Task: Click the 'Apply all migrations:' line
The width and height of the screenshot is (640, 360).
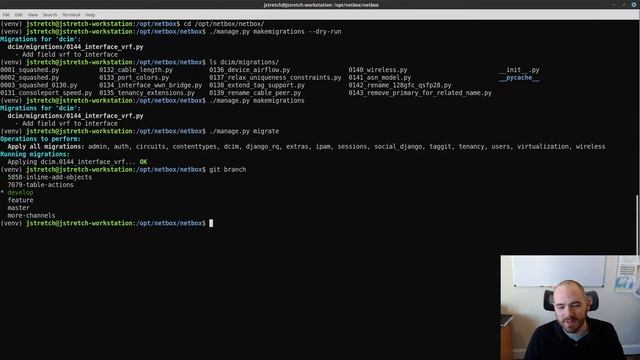Action: coord(306,147)
